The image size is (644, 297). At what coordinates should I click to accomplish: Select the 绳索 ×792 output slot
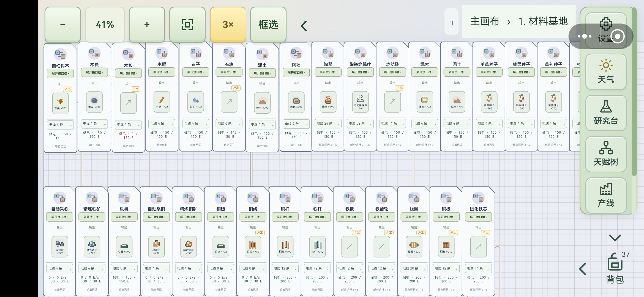(425, 102)
